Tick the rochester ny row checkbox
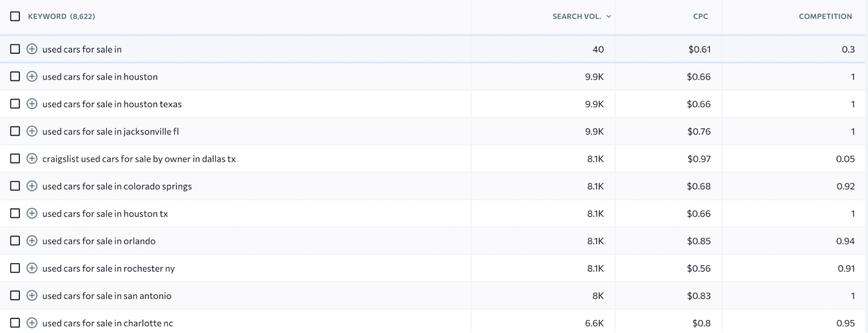This screenshot has width=868, height=333. pos(15,268)
